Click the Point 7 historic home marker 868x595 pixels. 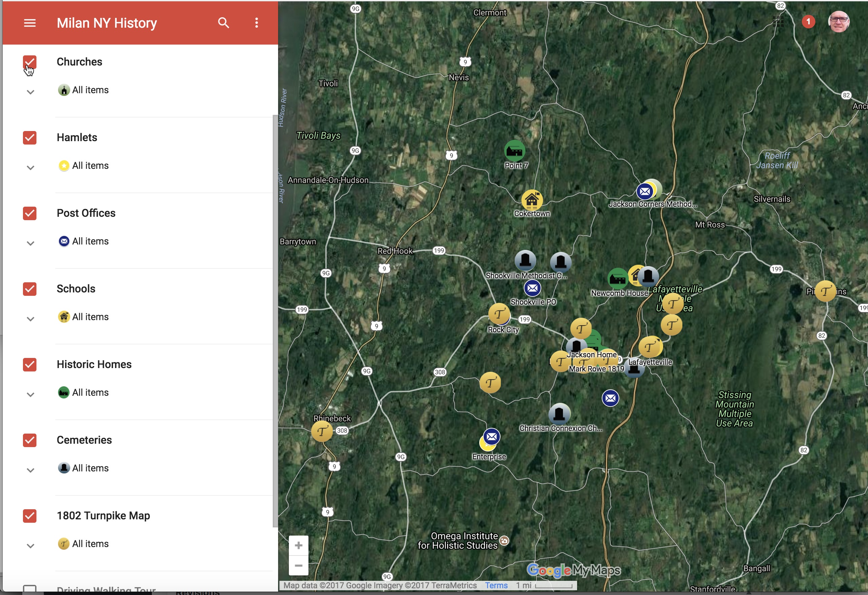[514, 151]
